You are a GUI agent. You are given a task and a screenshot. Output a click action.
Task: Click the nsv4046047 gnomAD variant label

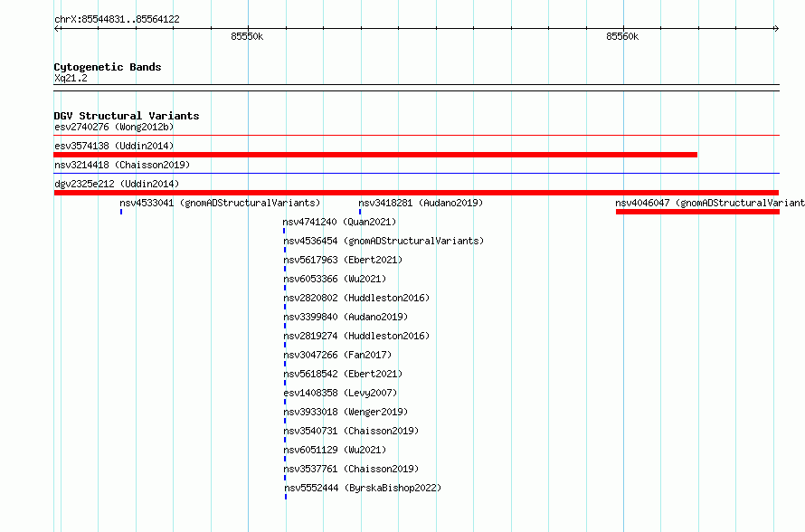[710, 203]
